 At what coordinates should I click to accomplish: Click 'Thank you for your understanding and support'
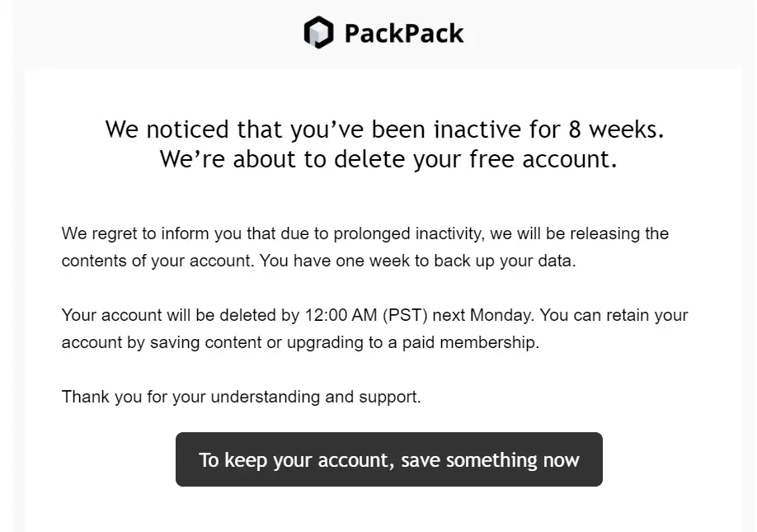tap(241, 397)
